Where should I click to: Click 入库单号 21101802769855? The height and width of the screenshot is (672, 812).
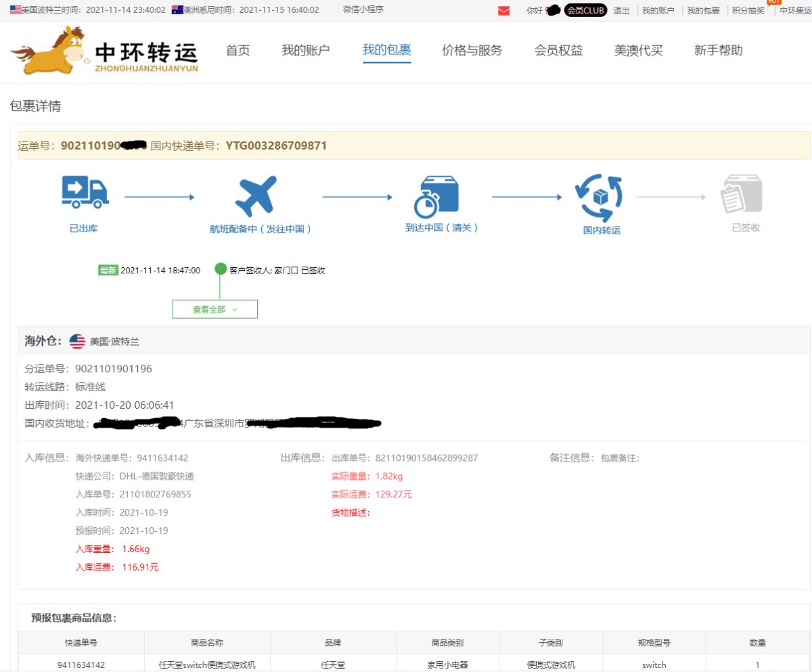pos(155,495)
